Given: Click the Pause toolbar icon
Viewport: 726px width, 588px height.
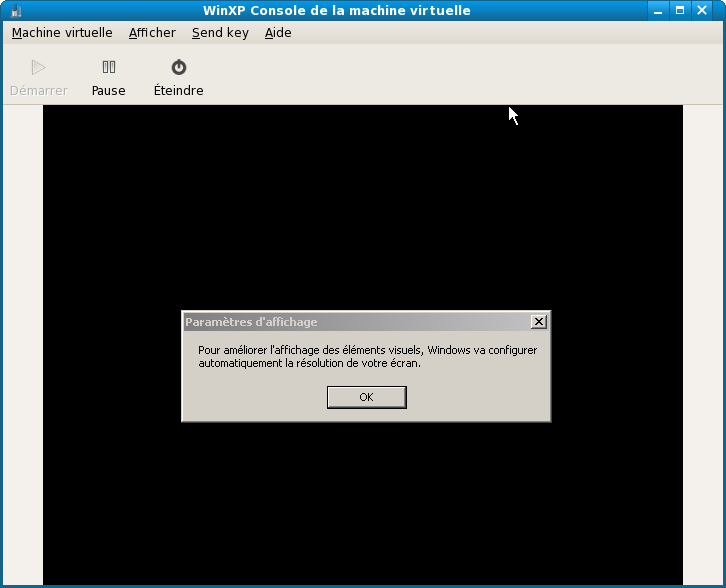Looking at the screenshot, I should [x=109, y=67].
